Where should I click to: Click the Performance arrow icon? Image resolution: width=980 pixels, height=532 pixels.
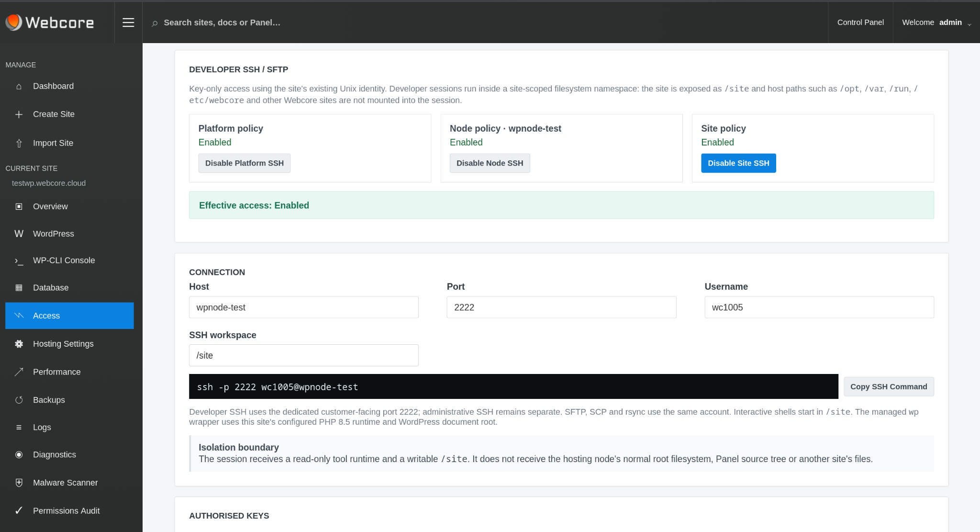click(x=19, y=372)
